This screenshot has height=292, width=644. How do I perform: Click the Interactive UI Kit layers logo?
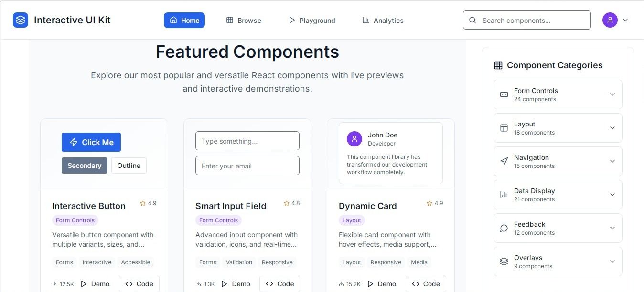point(21,20)
